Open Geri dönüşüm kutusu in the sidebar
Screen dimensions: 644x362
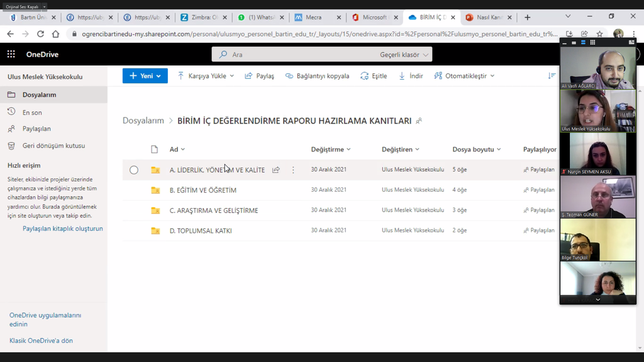tap(53, 146)
